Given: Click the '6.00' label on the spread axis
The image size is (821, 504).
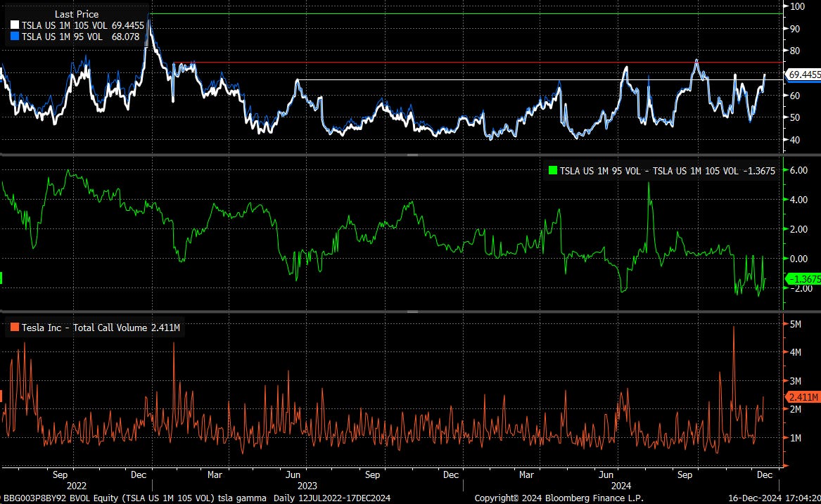Looking at the screenshot, I should tap(798, 170).
